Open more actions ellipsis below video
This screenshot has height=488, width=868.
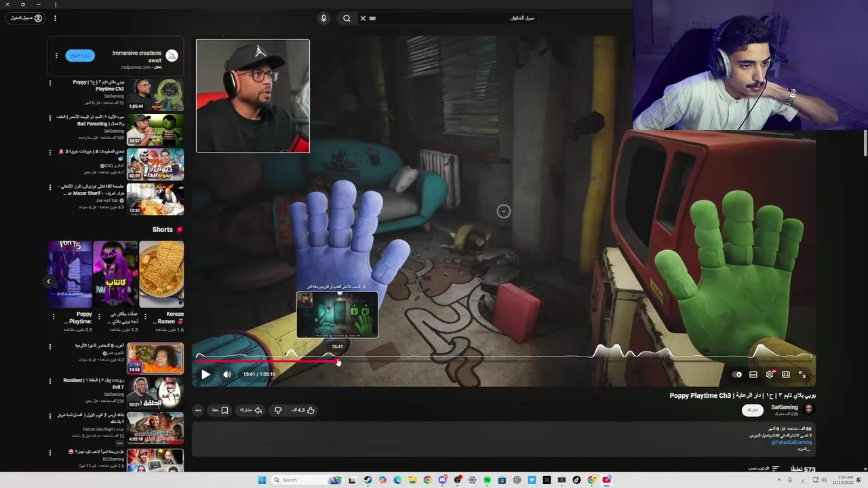[198, 410]
